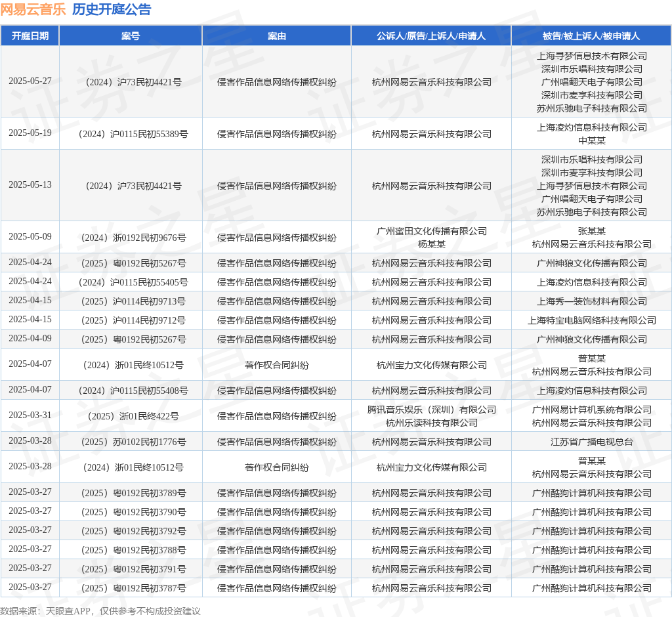The height and width of the screenshot is (617, 672).
Task: Select the date cell 2025-05-19
Action: coord(30,133)
